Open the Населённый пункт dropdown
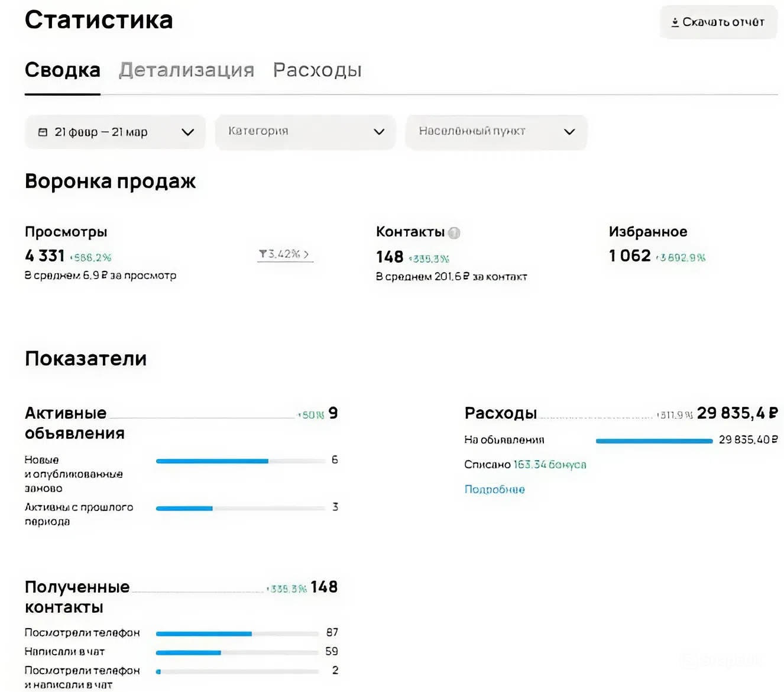 coord(496,132)
